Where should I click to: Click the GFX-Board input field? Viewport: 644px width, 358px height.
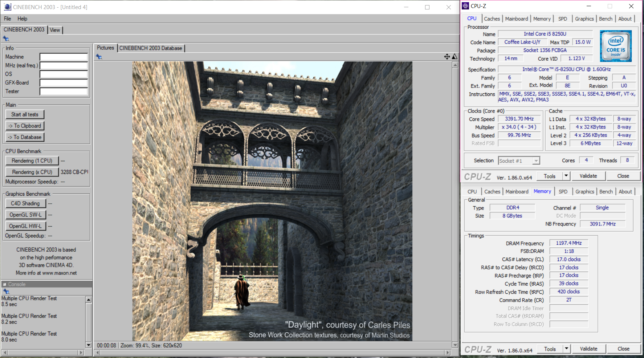[x=64, y=83]
